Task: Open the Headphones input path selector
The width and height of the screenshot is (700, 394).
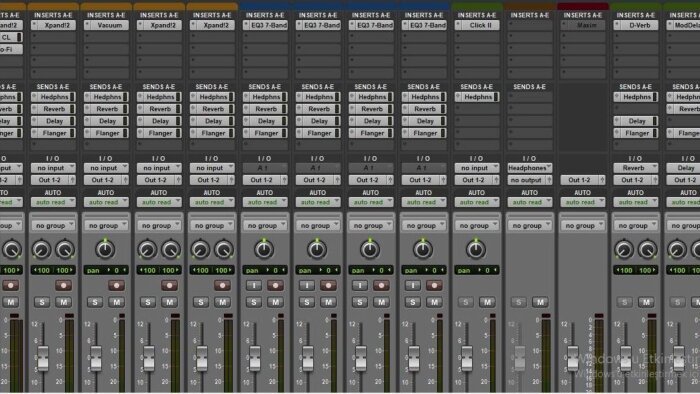Action: 530,168
